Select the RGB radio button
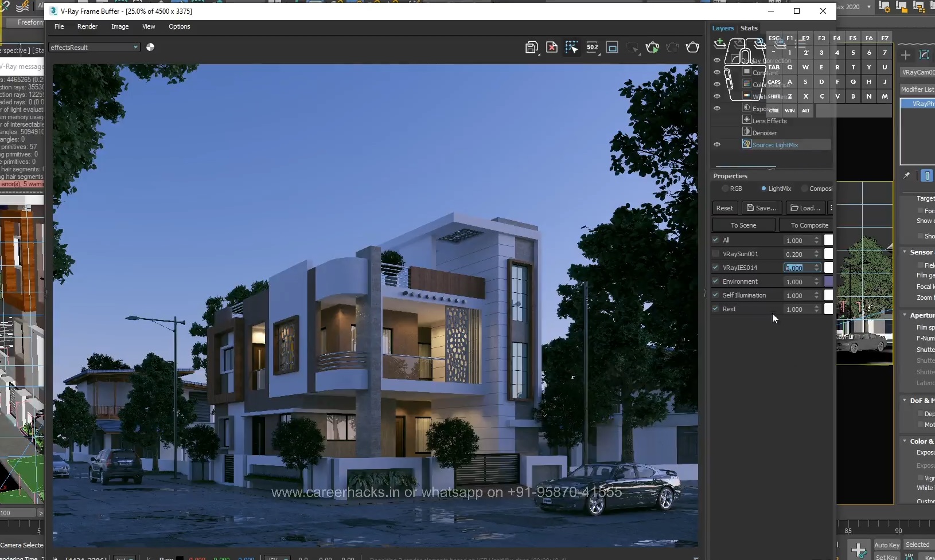The width and height of the screenshot is (935, 560). pos(724,189)
